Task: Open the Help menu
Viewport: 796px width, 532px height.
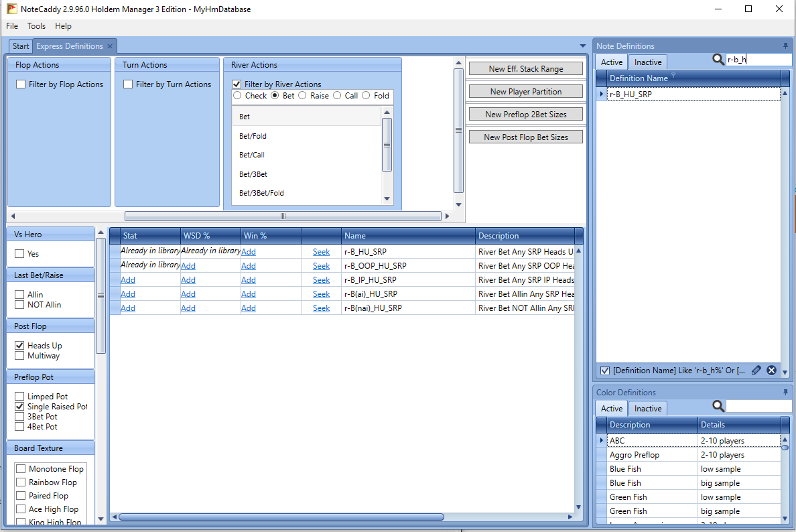Action: tap(63, 26)
